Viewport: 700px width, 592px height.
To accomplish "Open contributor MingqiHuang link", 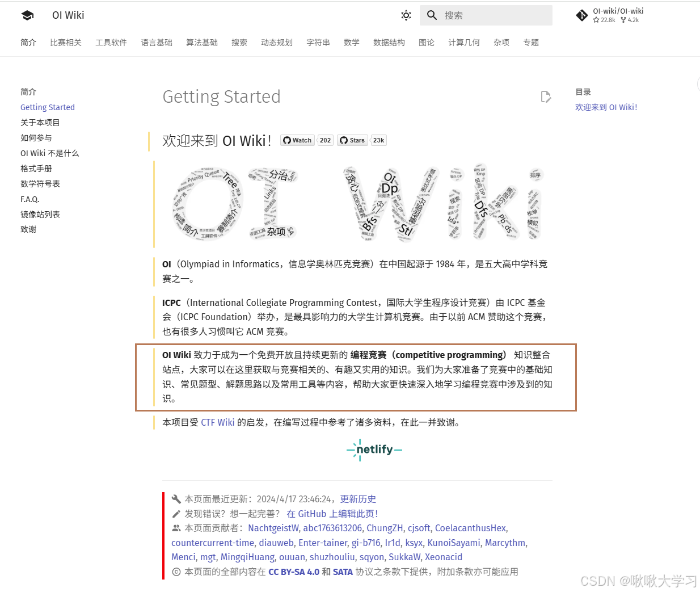I will point(247,557).
